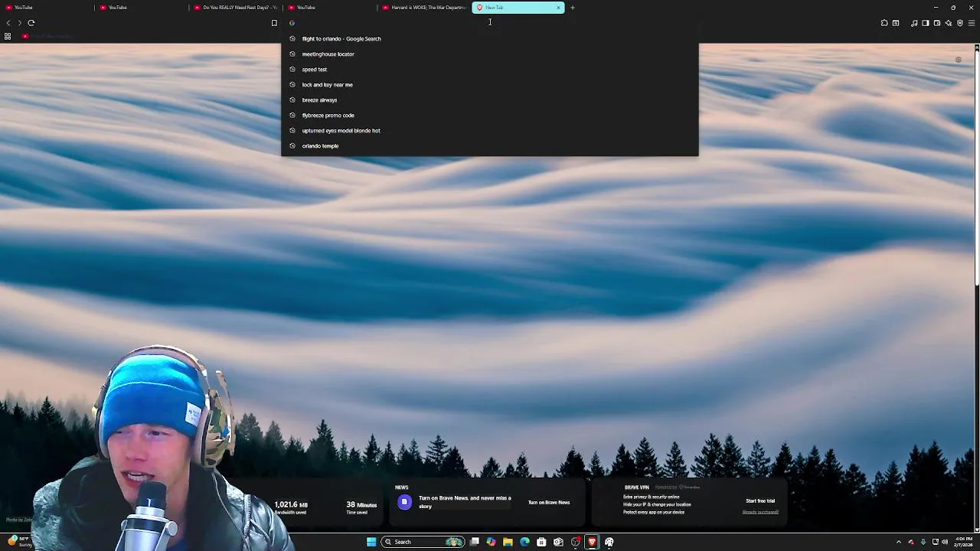The height and width of the screenshot is (551, 980).
Task: Open Task View from the taskbar
Action: click(x=475, y=542)
